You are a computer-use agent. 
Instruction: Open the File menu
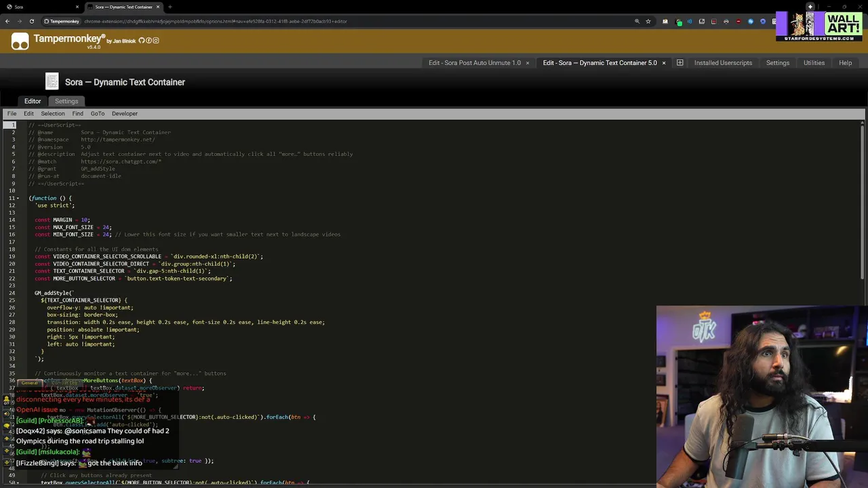coord(12,113)
